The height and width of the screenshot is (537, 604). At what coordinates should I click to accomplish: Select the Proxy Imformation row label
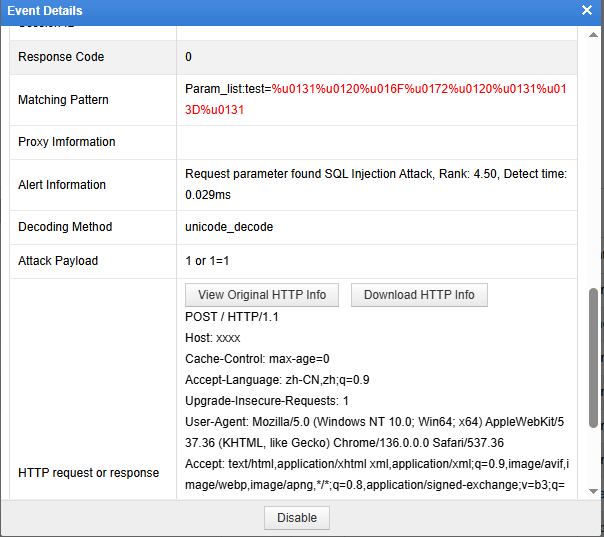coord(67,142)
